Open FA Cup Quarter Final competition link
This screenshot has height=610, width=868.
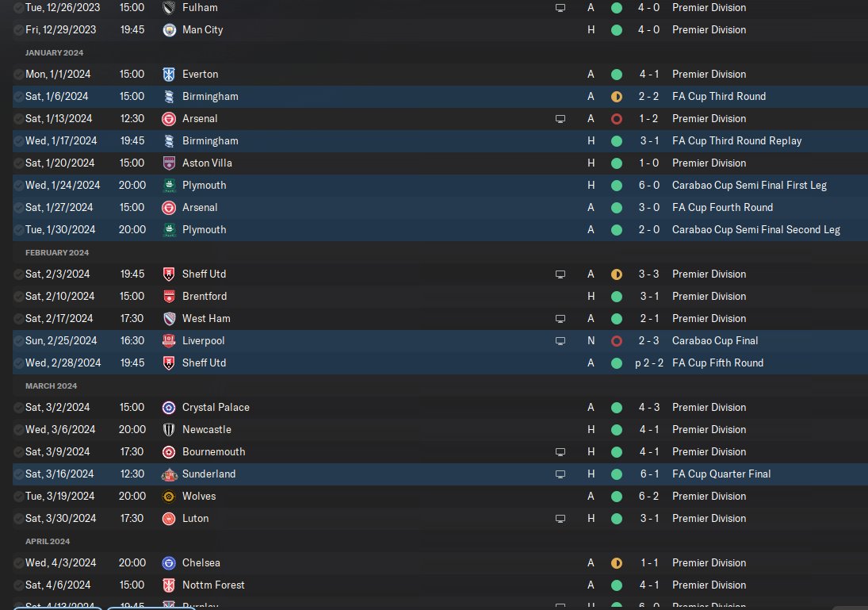tap(721, 474)
